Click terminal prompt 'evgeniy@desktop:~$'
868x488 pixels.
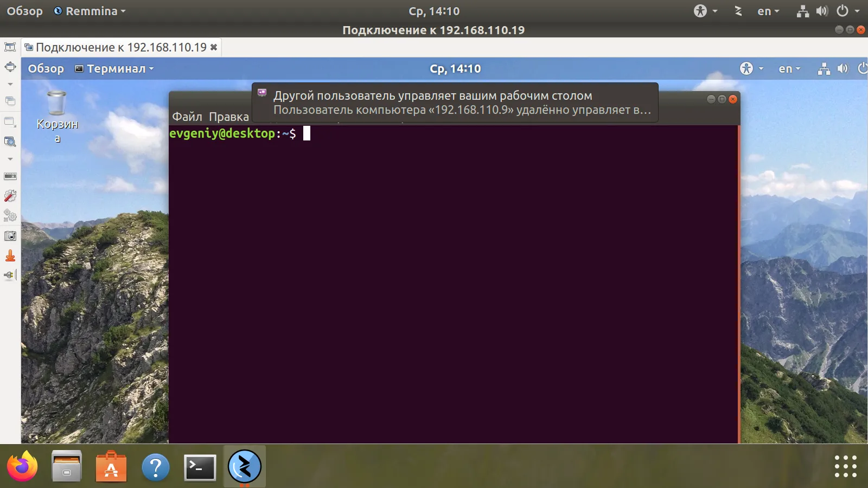(233, 133)
